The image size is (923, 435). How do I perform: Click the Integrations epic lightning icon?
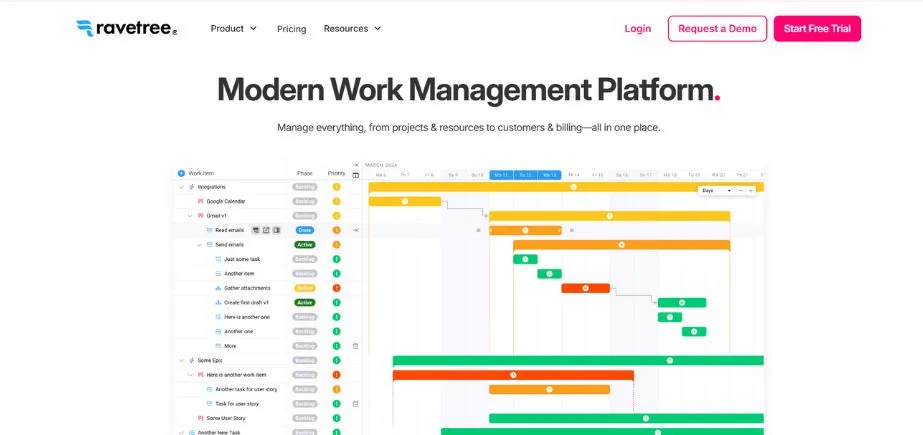[x=192, y=187]
